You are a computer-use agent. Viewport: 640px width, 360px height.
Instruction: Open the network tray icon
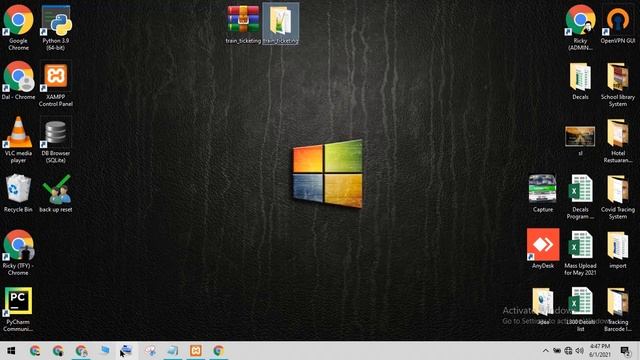click(568, 351)
